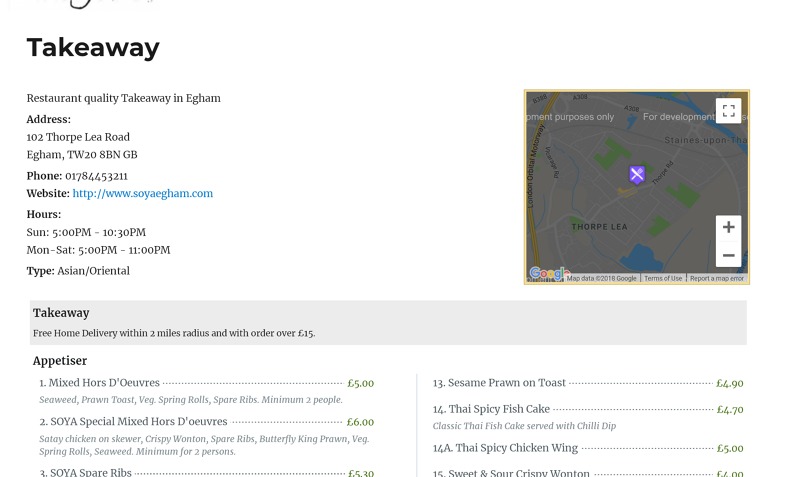Click the phone number 01784453211
Viewport: 800px width, 477px height.
(x=96, y=176)
